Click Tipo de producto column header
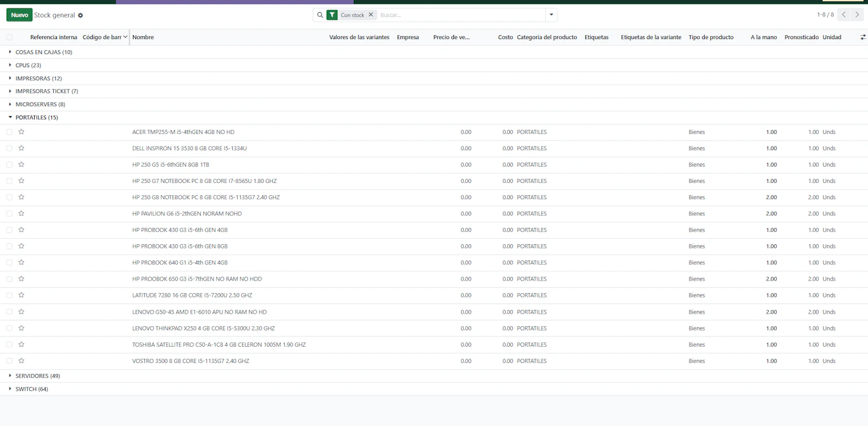The width and height of the screenshot is (868, 426). coord(711,37)
